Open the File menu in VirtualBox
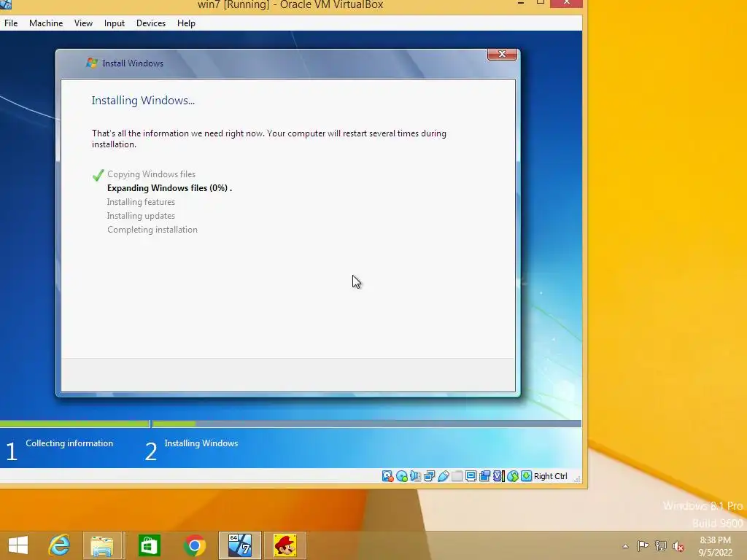The width and height of the screenshot is (747, 560). pyautogui.click(x=11, y=23)
